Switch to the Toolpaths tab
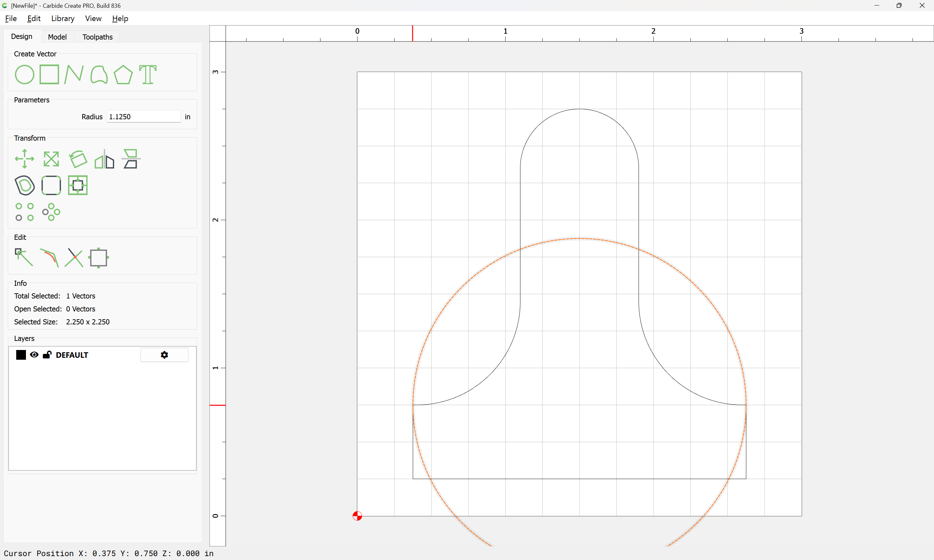This screenshot has width=934, height=560. pos(97,37)
